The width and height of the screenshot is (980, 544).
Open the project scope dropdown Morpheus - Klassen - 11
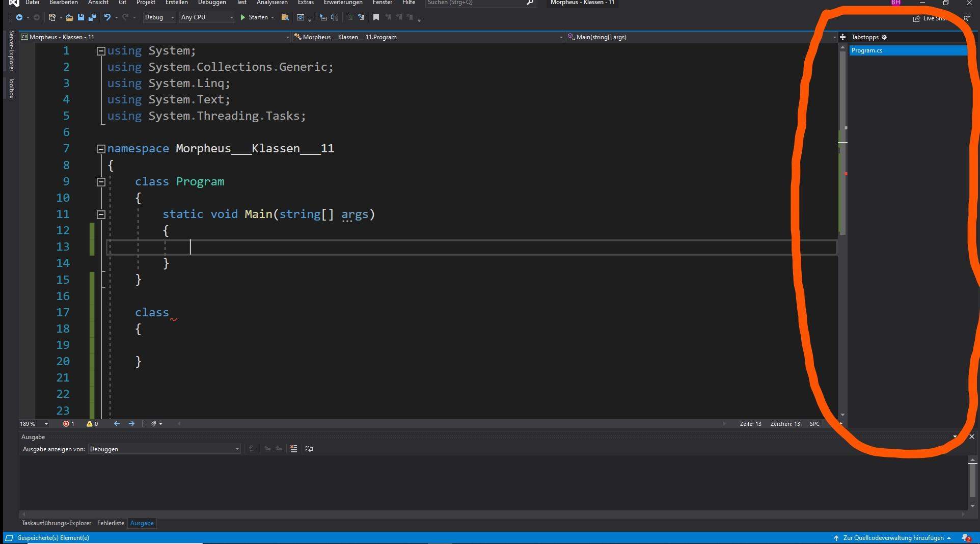(x=155, y=37)
